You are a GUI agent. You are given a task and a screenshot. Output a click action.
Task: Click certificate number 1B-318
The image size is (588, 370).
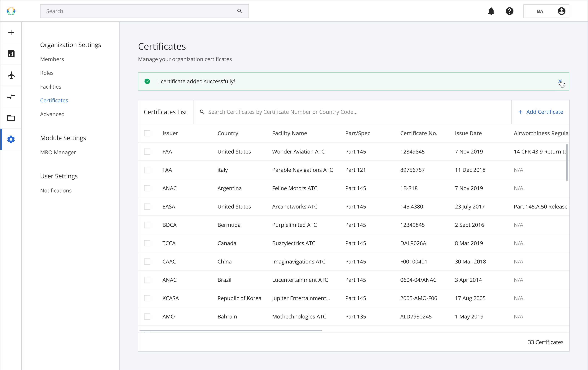(409, 188)
